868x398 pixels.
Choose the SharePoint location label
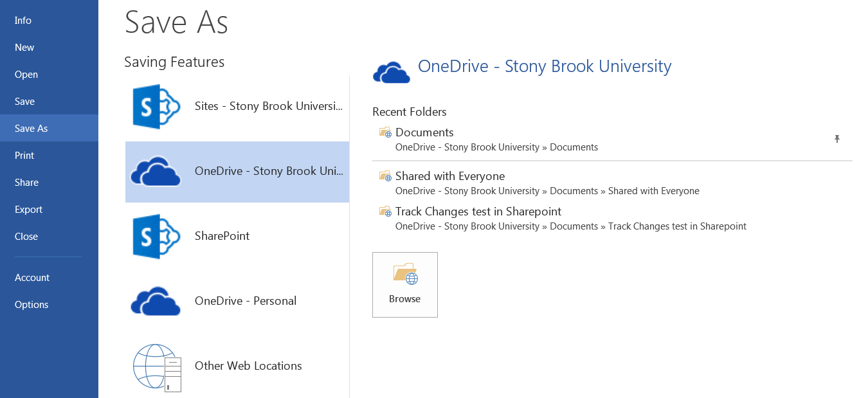222,236
